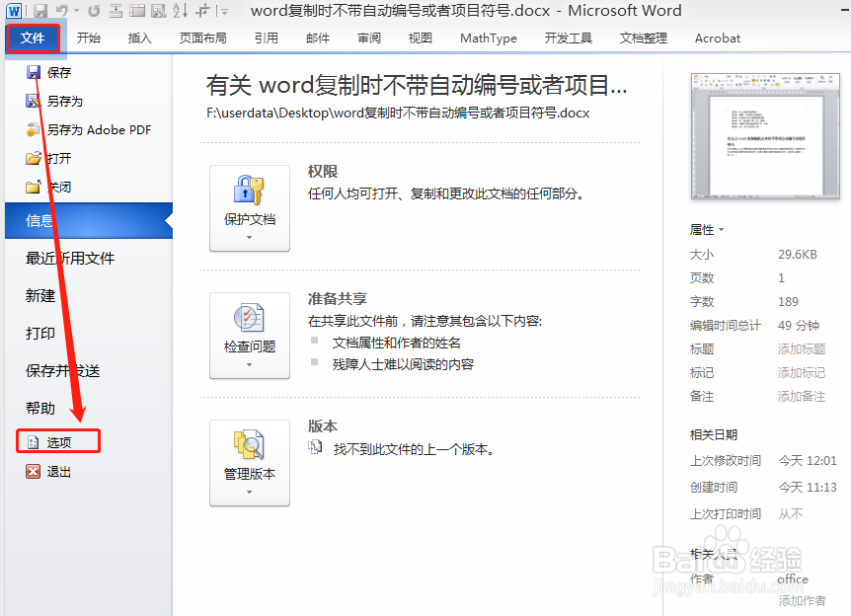
Task: Select 打印 in the File menu
Action: [x=40, y=334]
